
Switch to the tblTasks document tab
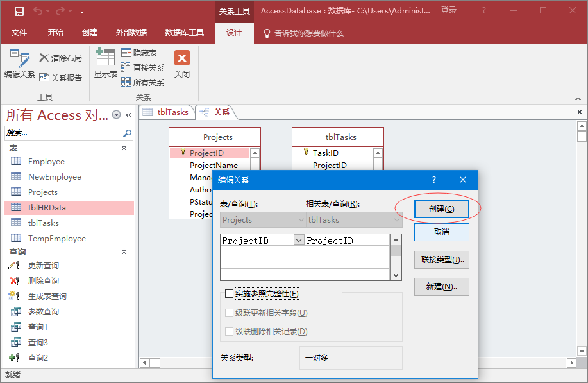(x=166, y=112)
